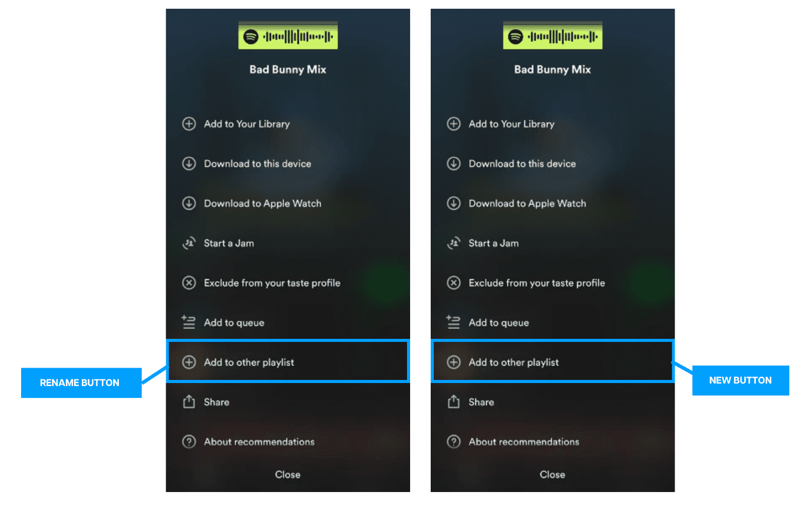
Task: Click the Apple Watch download icon in right panel
Action: point(453,203)
